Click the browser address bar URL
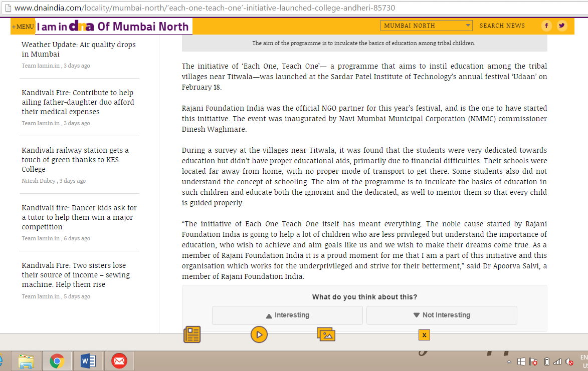588x371 pixels. 205,8
